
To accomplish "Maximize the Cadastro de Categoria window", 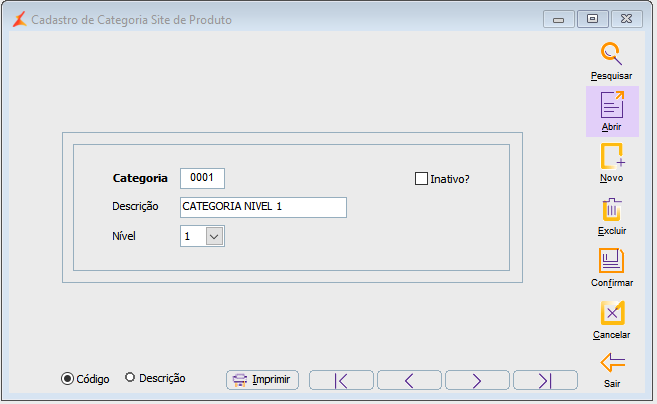I will pyautogui.click(x=592, y=18).
